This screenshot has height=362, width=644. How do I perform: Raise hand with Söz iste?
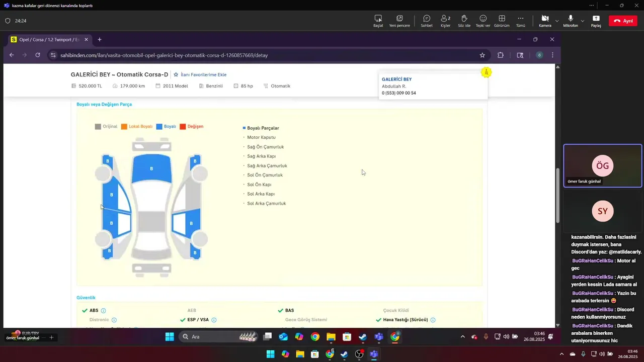point(464,21)
